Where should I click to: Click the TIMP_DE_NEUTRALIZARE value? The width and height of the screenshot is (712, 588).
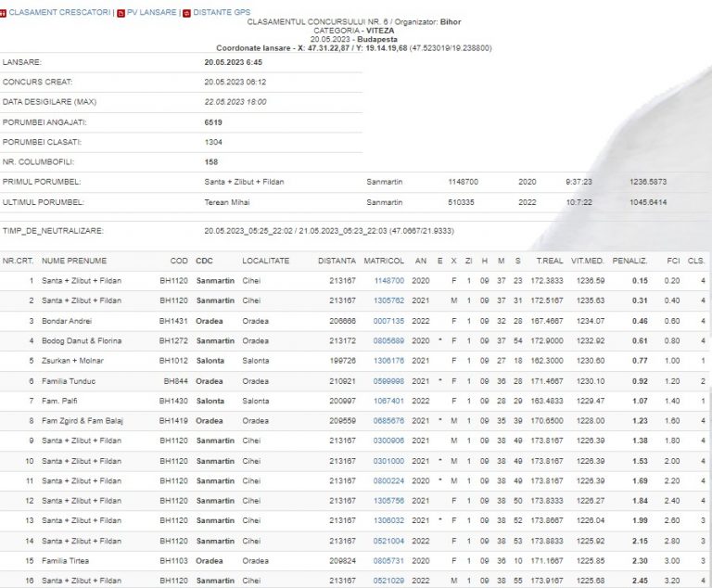click(x=329, y=231)
